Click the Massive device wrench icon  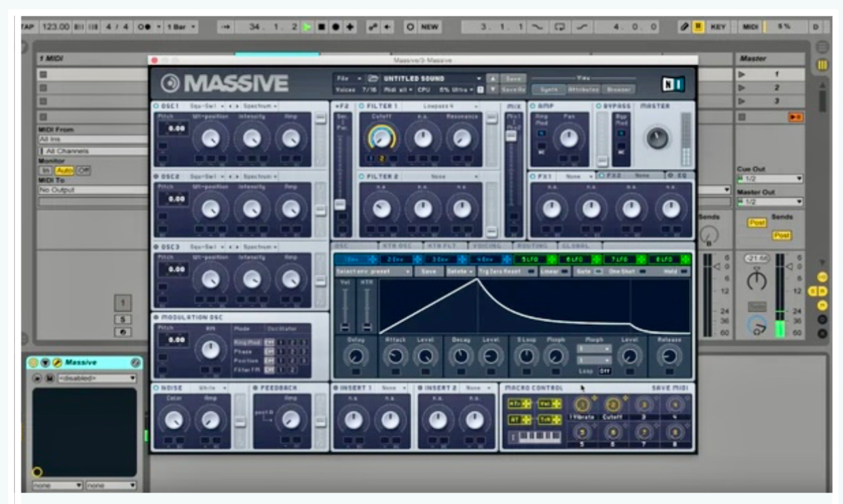(x=57, y=363)
